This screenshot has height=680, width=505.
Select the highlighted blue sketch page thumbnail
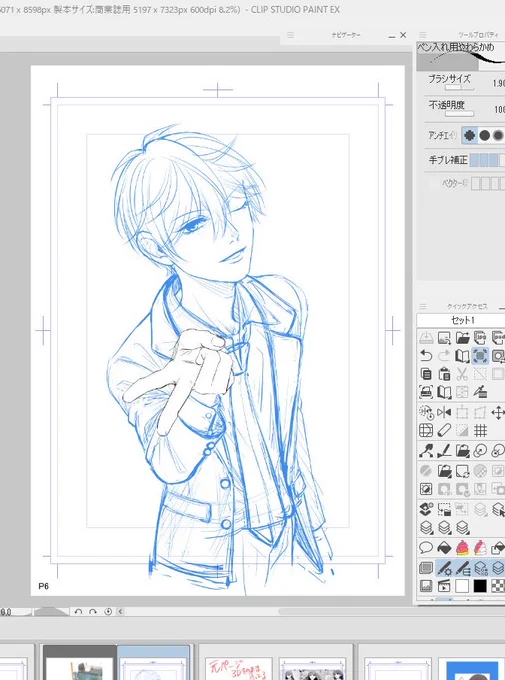point(154,663)
